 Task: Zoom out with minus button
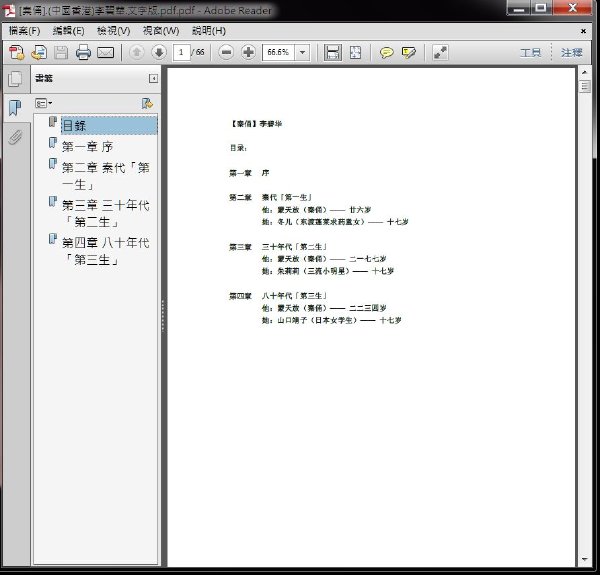(x=226, y=52)
